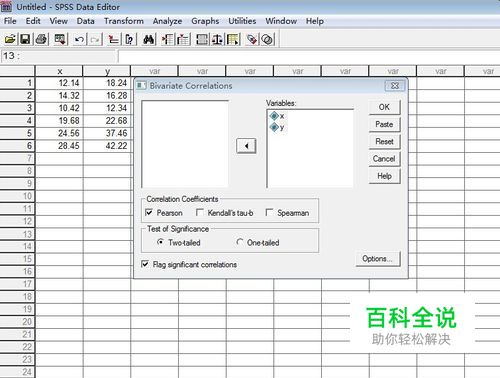Open the Transform menu
This screenshot has width=500, height=378.
pyautogui.click(x=124, y=21)
